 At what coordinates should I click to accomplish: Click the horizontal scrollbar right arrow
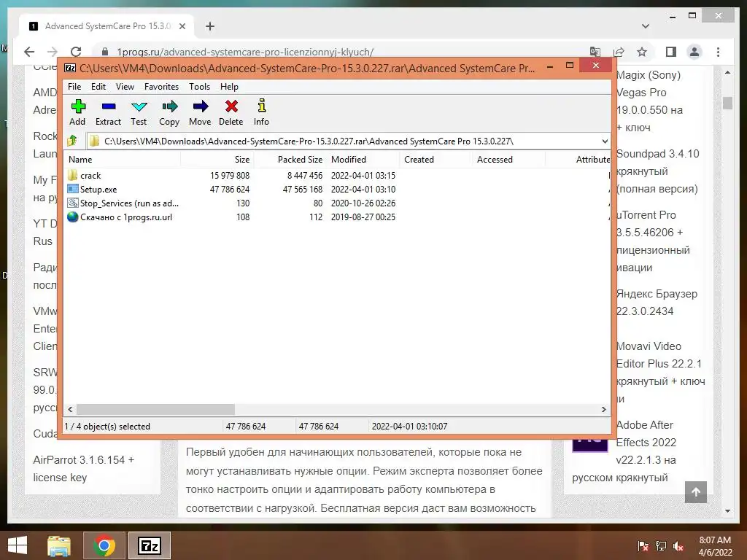coord(603,410)
